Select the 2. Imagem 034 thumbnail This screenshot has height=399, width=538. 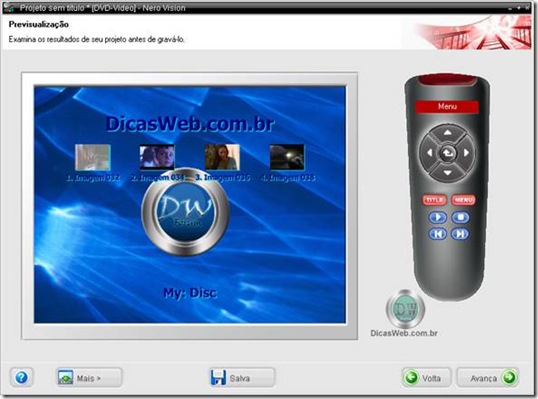157,157
